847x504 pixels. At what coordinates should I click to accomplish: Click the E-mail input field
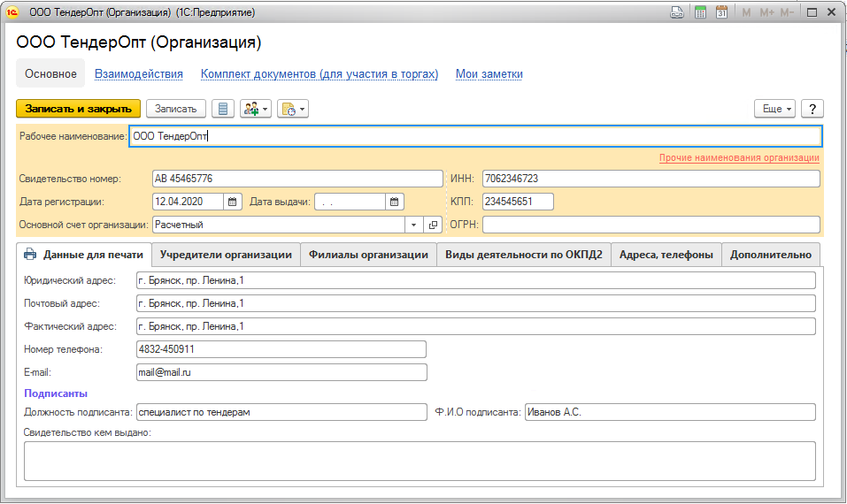[281, 372]
